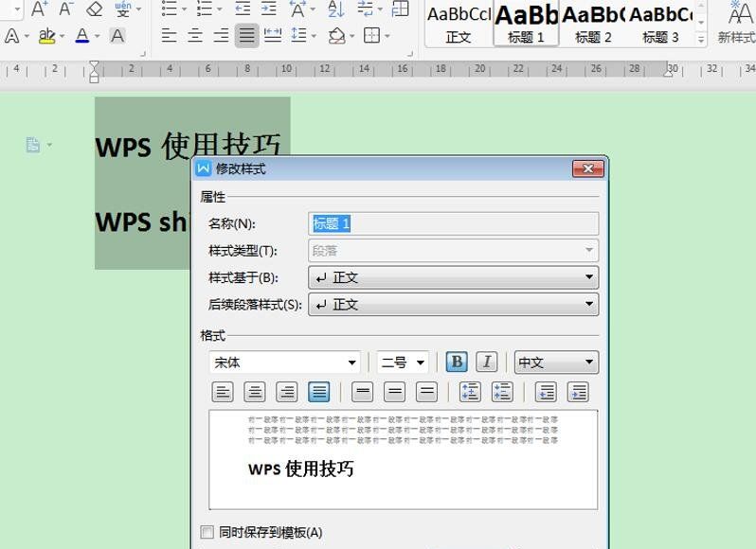The image size is (756, 549).
Task: Click the document navigation icon in left margin
Action: point(33,144)
